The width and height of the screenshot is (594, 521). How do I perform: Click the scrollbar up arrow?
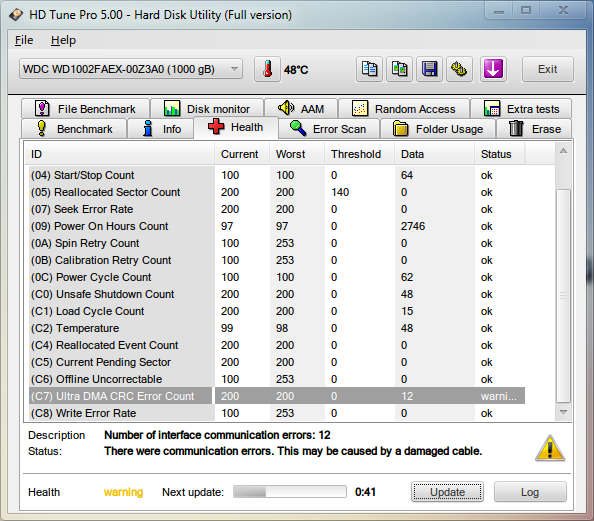pos(563,151)
